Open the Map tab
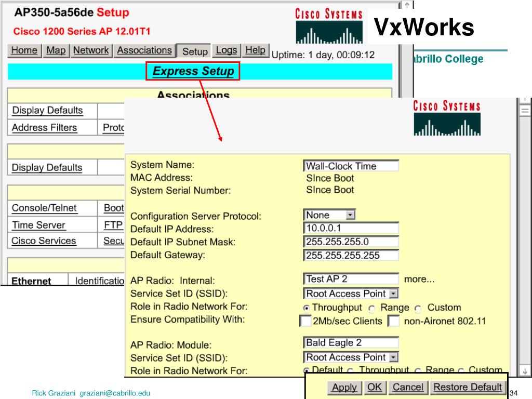 [56, 50]
